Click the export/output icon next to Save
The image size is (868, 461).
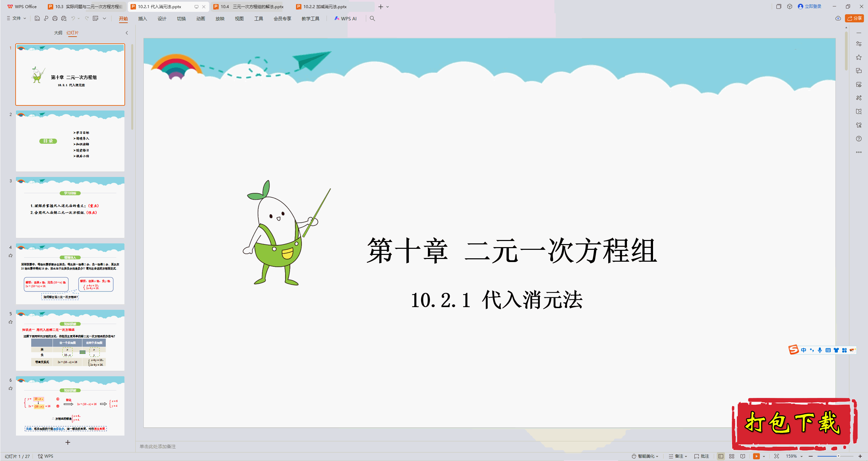[x=46, y=18]
